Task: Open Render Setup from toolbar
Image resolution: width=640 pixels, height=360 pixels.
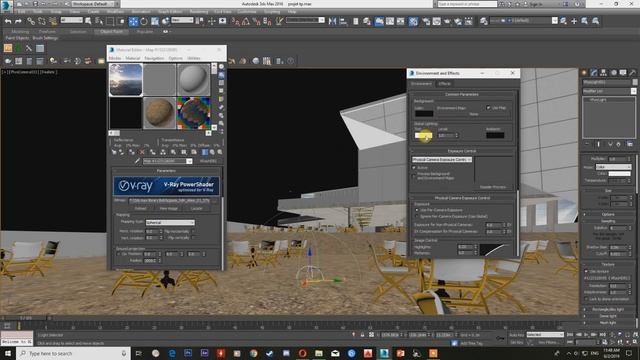Action: [x=426, y=21]
